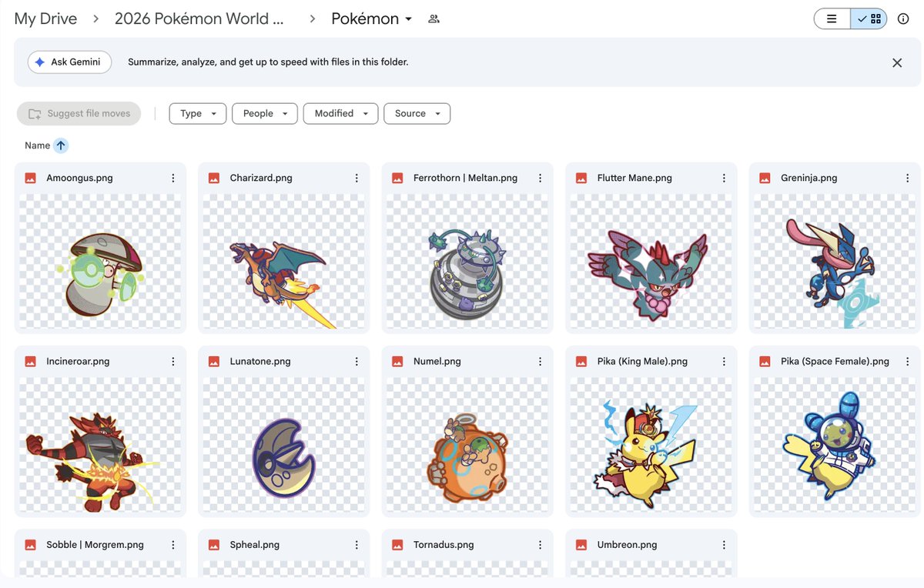The height and width of the screenshot is (588, 924).
Task: Reverse sort direction with the arrow icon
Action: click(x=61, y=145)
